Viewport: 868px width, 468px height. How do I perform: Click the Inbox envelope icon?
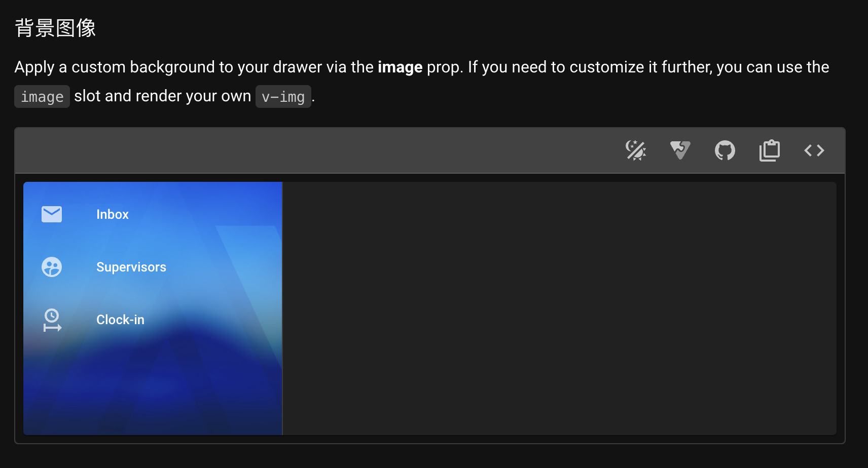pos(52,214)
